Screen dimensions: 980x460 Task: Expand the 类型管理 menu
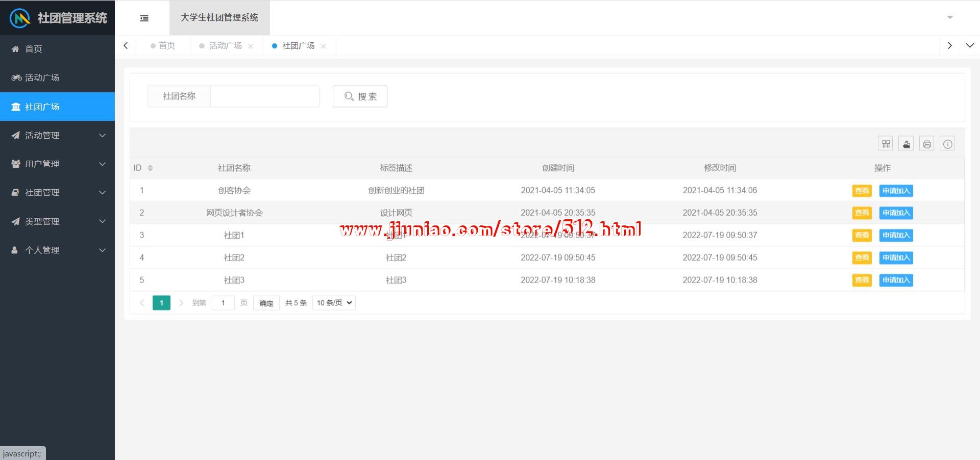click(57, 221)
